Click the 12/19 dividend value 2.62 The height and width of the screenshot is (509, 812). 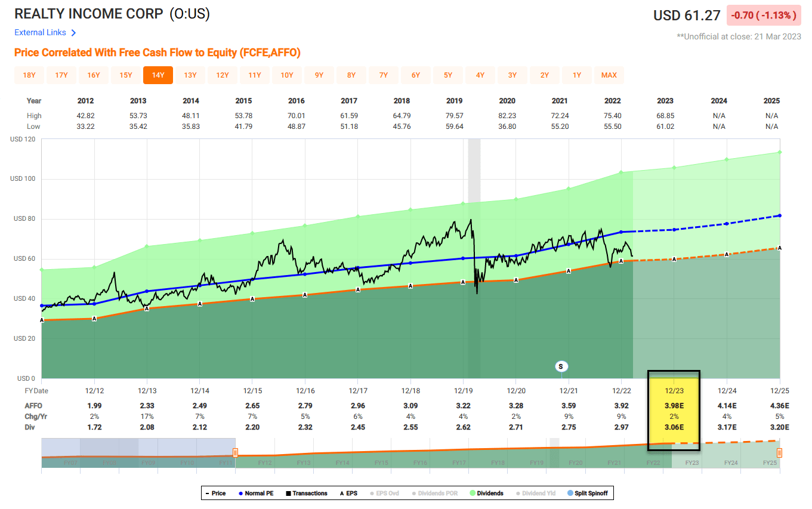[463, 427]
